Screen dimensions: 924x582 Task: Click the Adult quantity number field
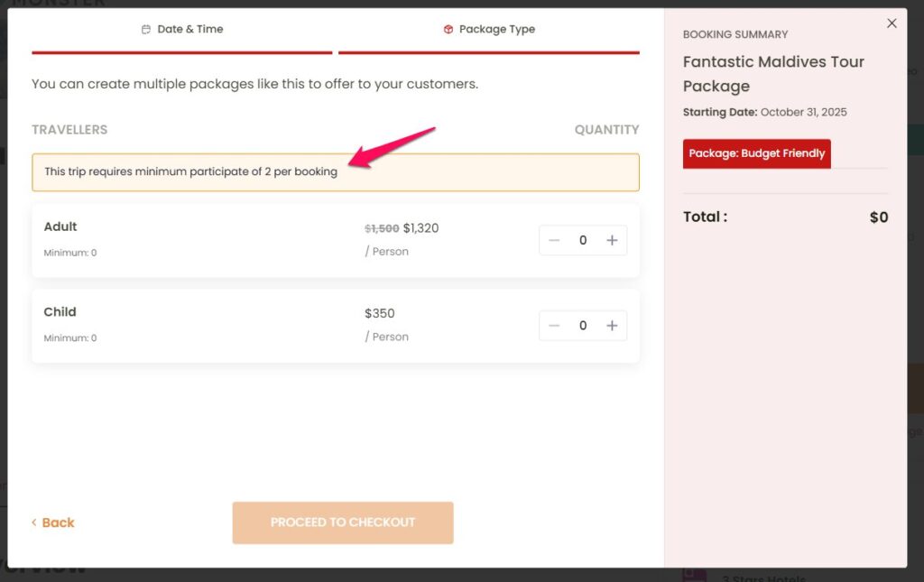click(x=583, y=240)
